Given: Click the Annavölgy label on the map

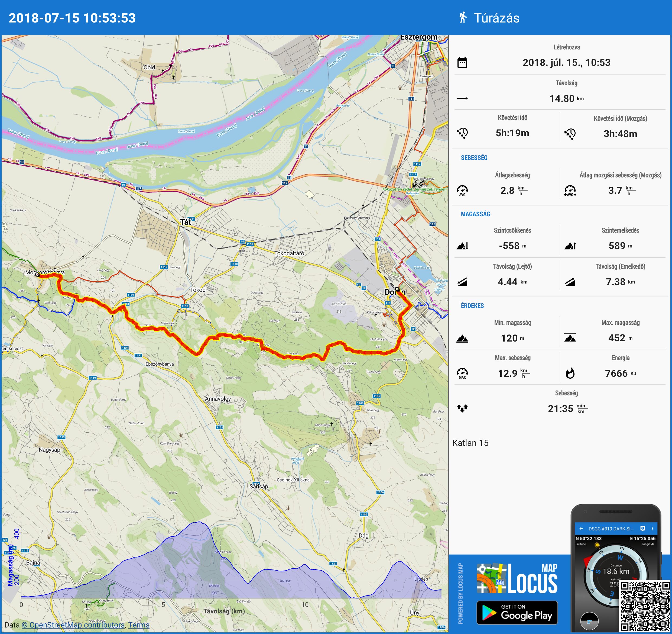Looking at the screenshot, I should tap(218, 399).
